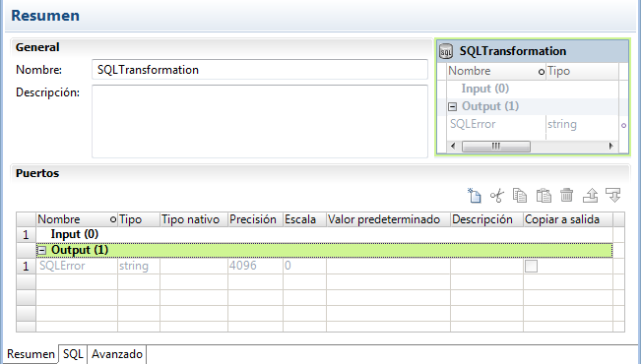The image size is (641, 364).
Task: Click the Precisión column header
Action: pyautogui.click(x=255, y=219)
